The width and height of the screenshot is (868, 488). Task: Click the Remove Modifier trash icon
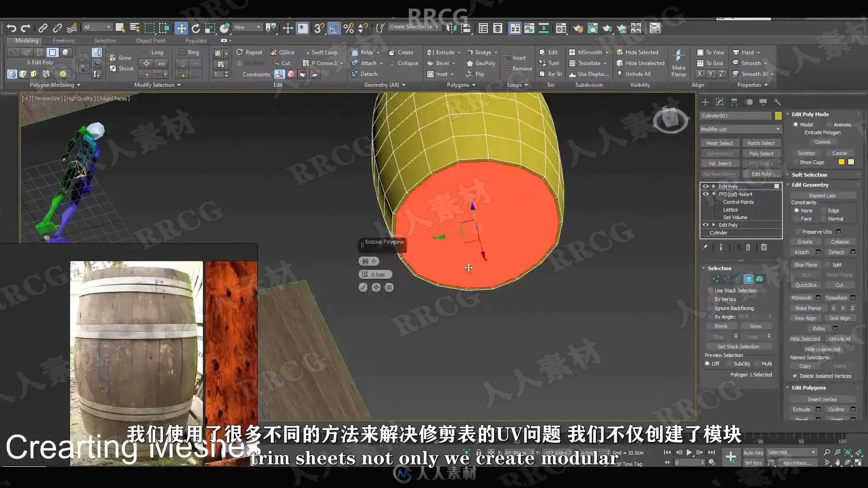[x=748, y=247]
